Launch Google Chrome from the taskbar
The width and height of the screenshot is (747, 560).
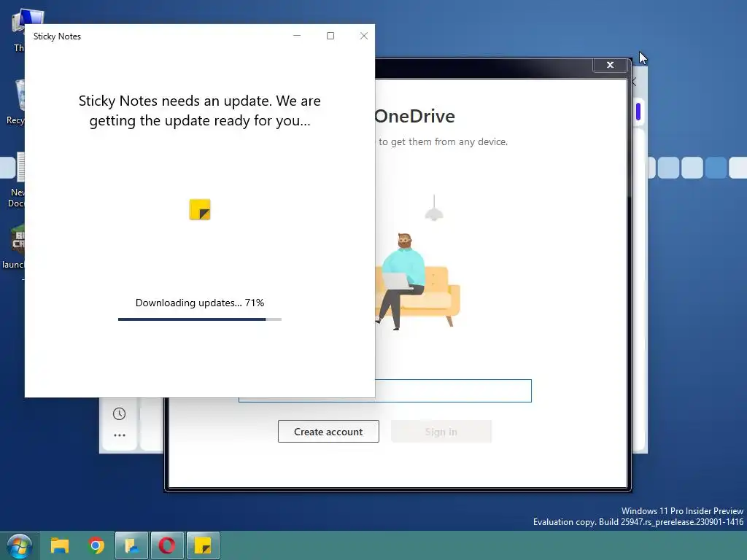pos(96,545)
